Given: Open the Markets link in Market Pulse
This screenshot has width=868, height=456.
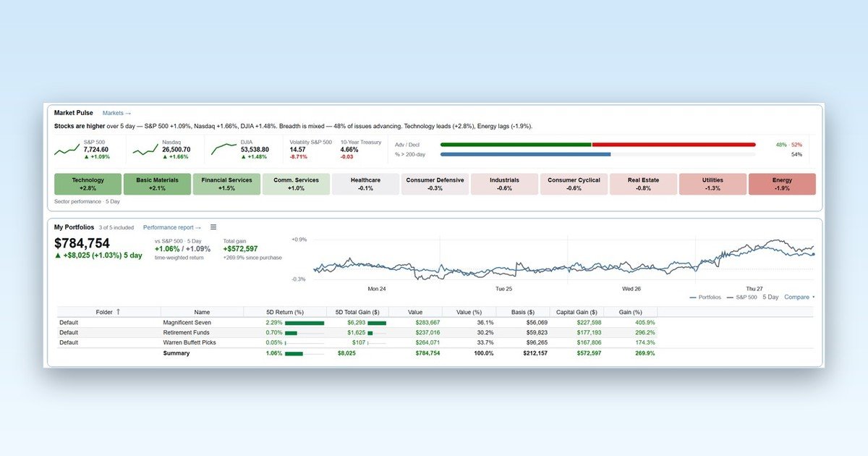Looking at the screenshot, I should 116,113.
